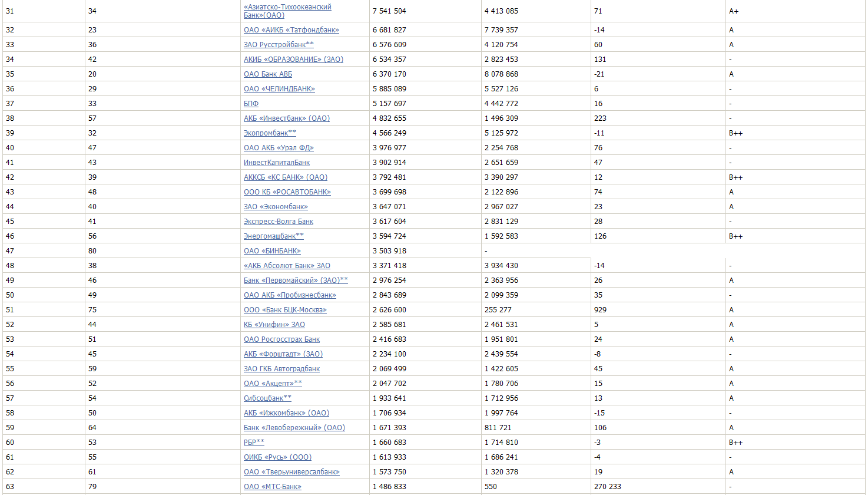Click Сибсоцбанк link
The height and width of the screenshot is (495, 868).
267,398
